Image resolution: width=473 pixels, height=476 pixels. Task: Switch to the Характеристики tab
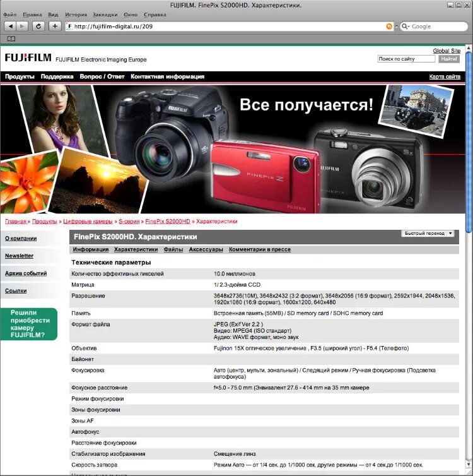[x=136, y=249]
